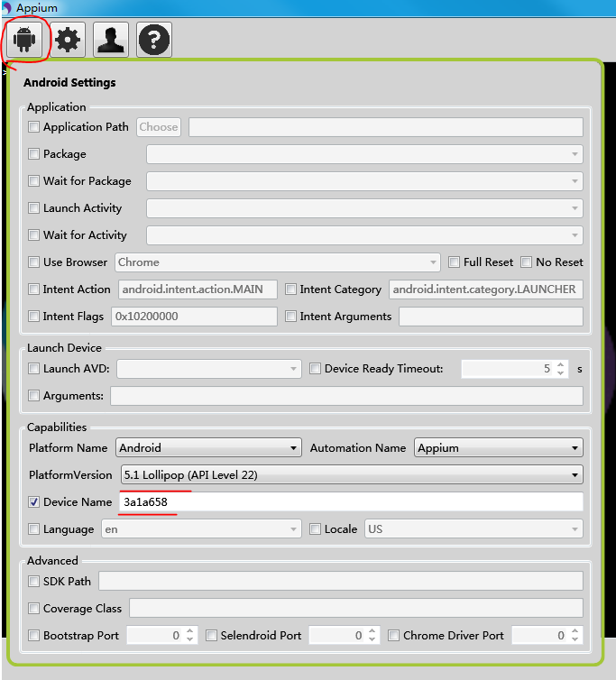Open General Settings gear icon
Viewport: 616px width, 680px height.
click(68, 40)
